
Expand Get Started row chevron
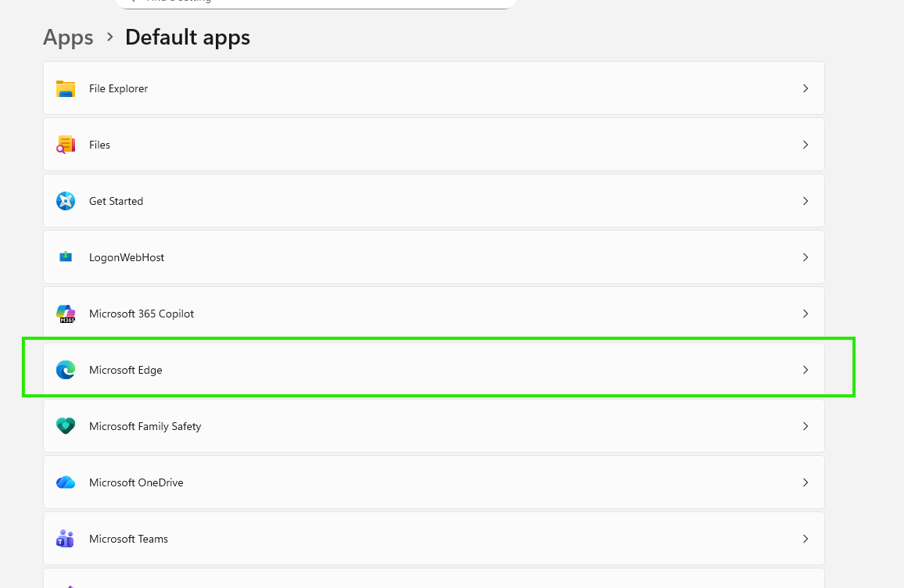(805, 201)
